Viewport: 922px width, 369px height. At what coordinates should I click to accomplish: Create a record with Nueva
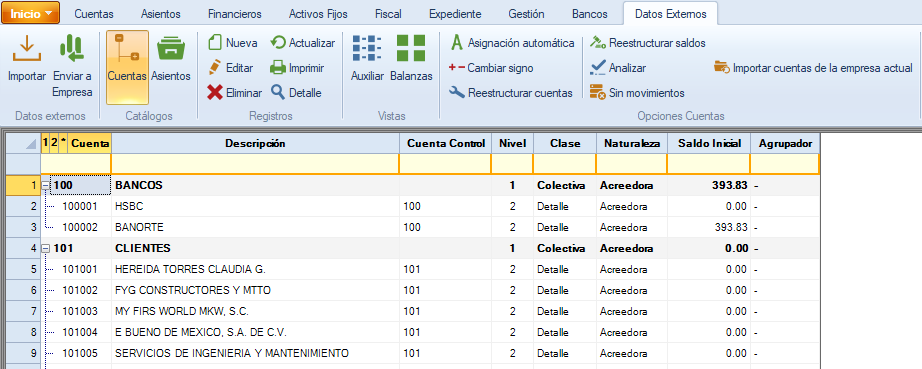click(x=233, y=43)
